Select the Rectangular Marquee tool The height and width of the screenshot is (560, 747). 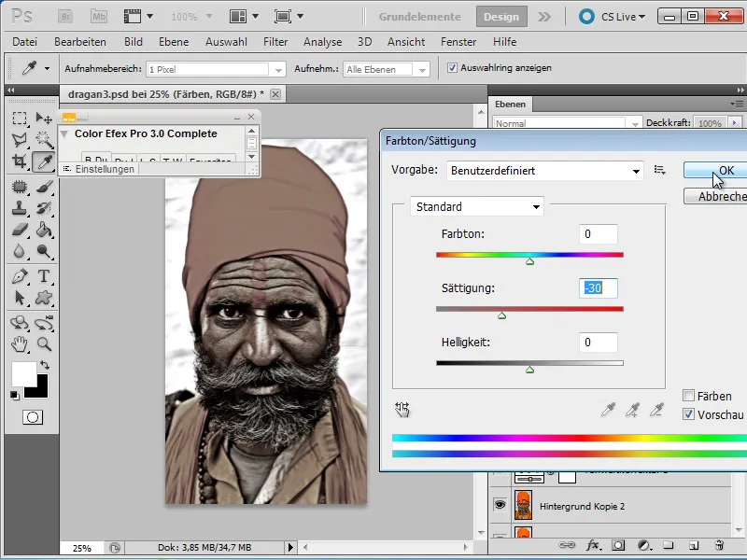(x=19, y=118)
